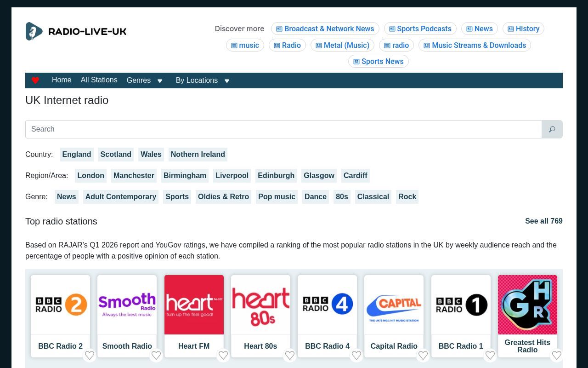
Task: Open favorites via red heart icon
Action: (x=35, y=80)
